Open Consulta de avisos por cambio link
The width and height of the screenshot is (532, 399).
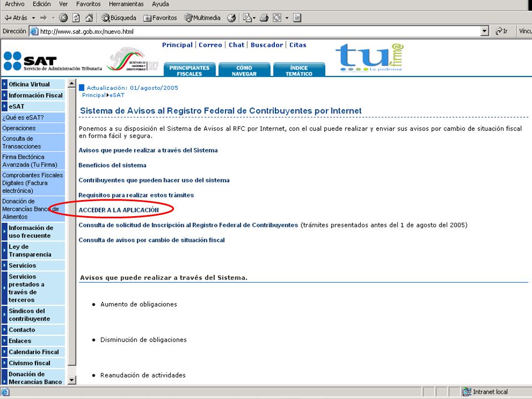tap(152, 240)
